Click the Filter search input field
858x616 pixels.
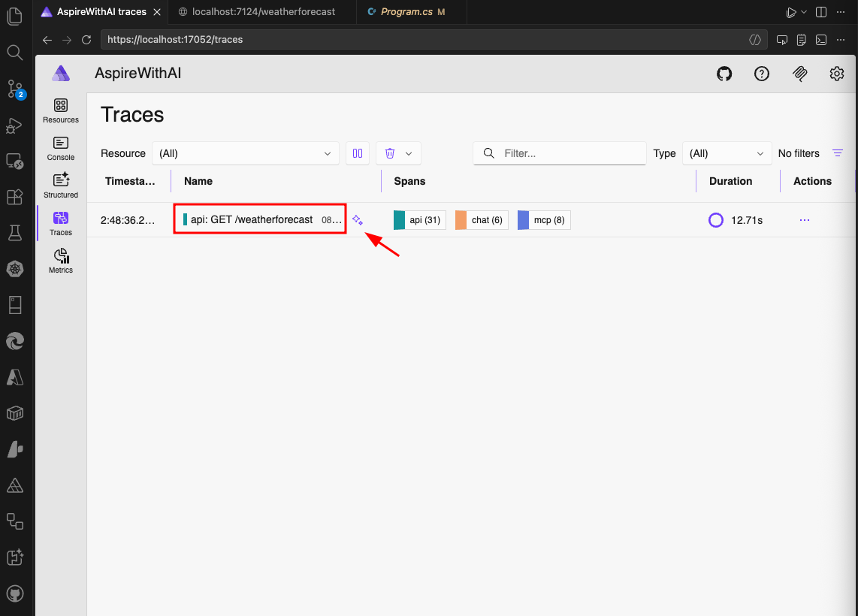click(571, 153)
